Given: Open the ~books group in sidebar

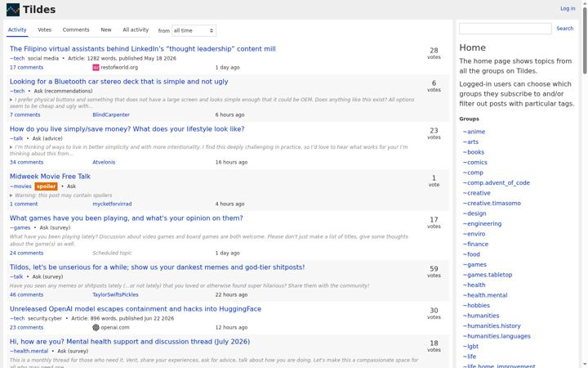Looking at the screenshot, I should tap(474, 152).
